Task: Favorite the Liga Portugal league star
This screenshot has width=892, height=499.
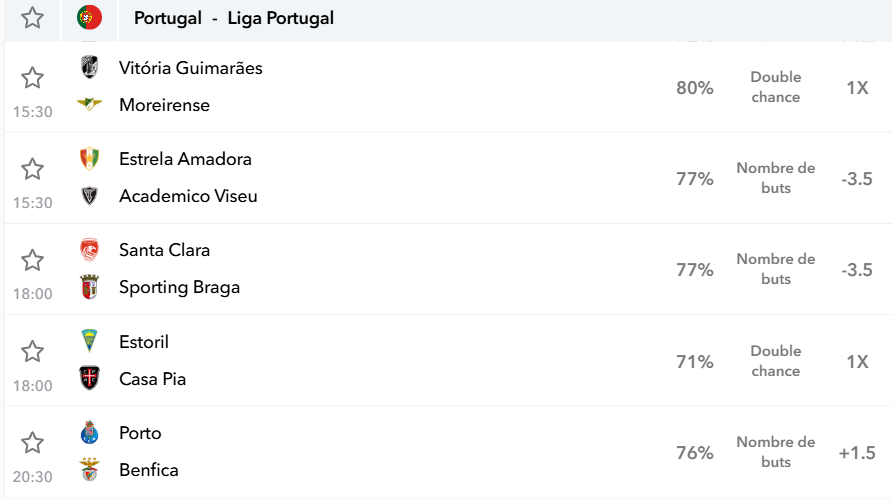Action: coord(32,18)
